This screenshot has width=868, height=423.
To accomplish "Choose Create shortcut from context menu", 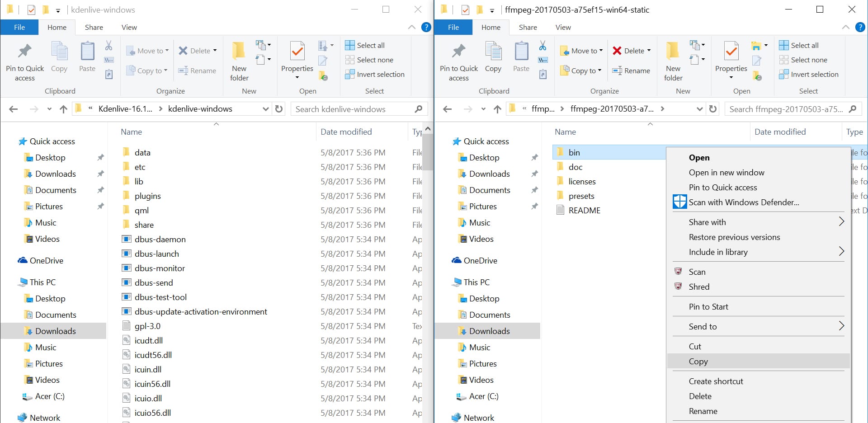I will (x=759, y=381).
